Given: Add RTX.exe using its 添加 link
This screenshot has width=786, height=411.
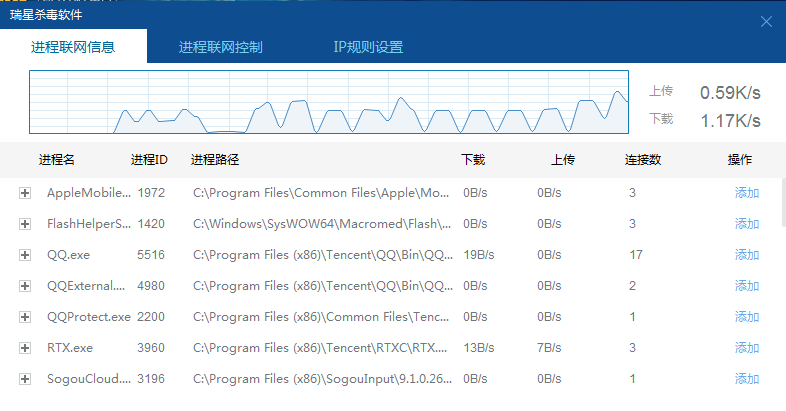Looking at the screenshot, I should (x=747, y=348).
